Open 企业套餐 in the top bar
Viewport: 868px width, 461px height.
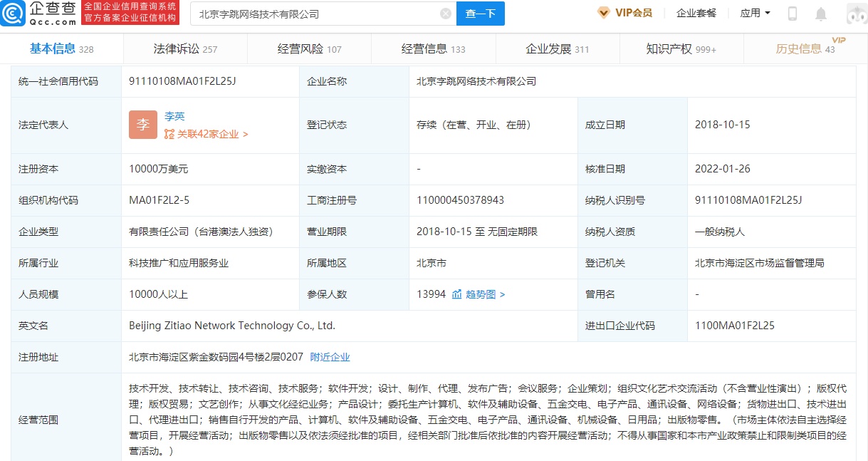[x=696, y=13]
